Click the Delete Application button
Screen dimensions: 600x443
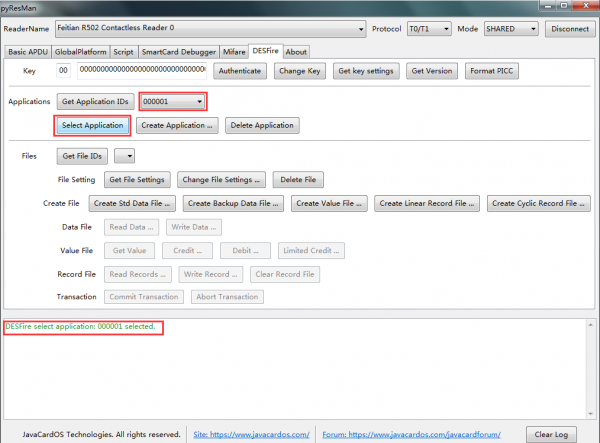pyautogui.click(x=262, y=125)
